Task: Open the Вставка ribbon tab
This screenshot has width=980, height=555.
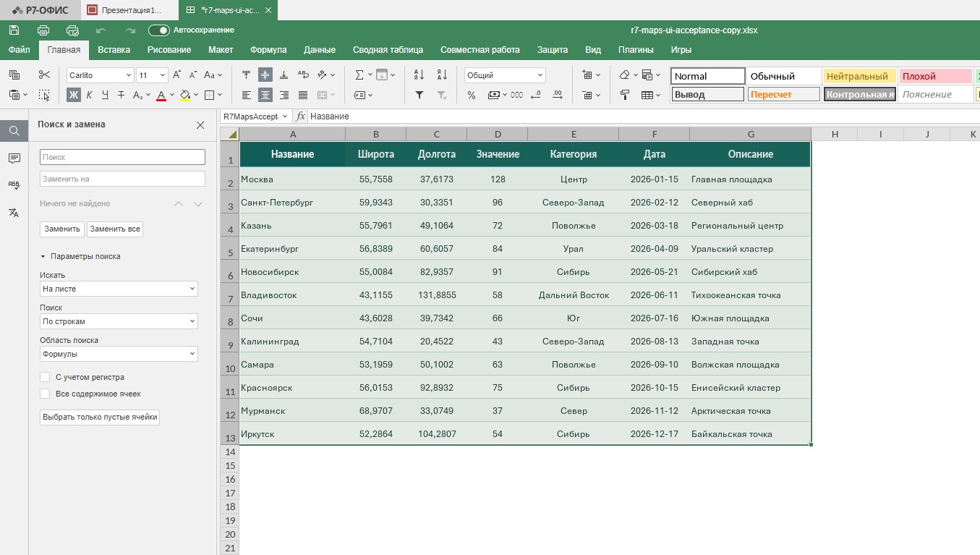Action: point(114,50)
